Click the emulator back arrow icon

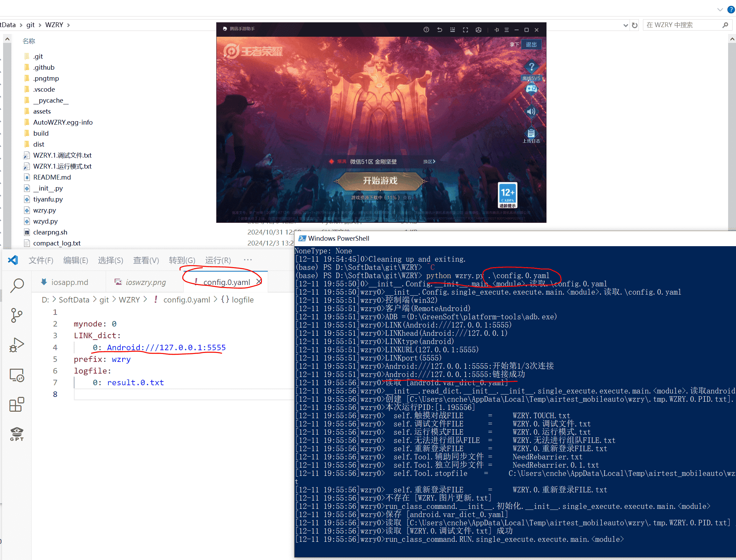click(x=439, y=30)
